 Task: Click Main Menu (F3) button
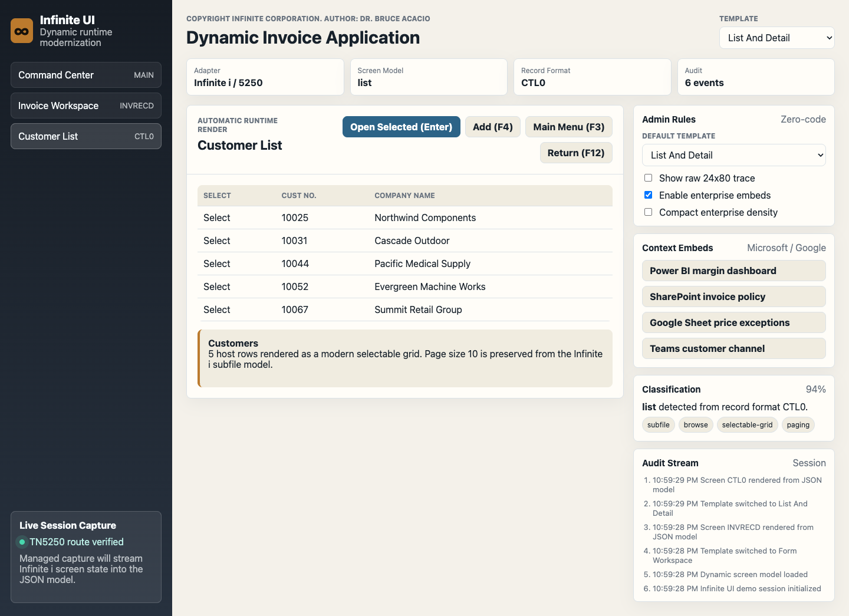(x=569, y=127)
